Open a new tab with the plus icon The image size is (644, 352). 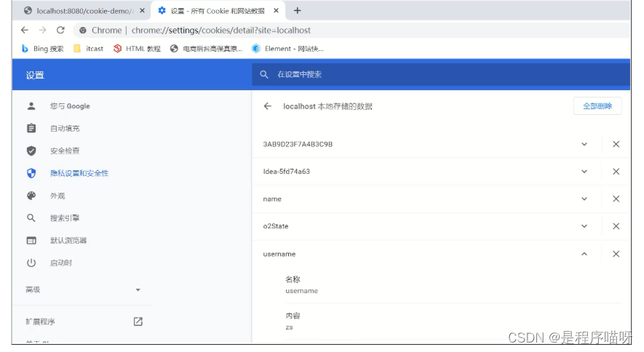pyautogui.click(x=298, y=11)
